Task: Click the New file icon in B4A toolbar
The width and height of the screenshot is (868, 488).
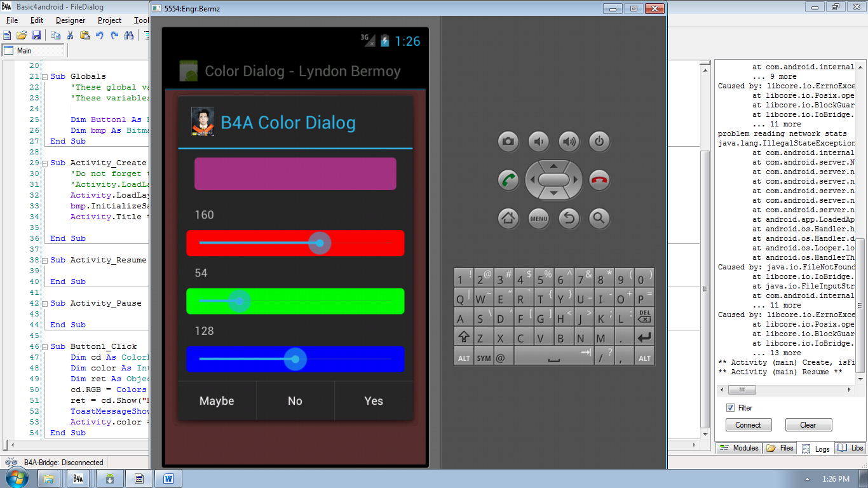Action: click(7, 36)
